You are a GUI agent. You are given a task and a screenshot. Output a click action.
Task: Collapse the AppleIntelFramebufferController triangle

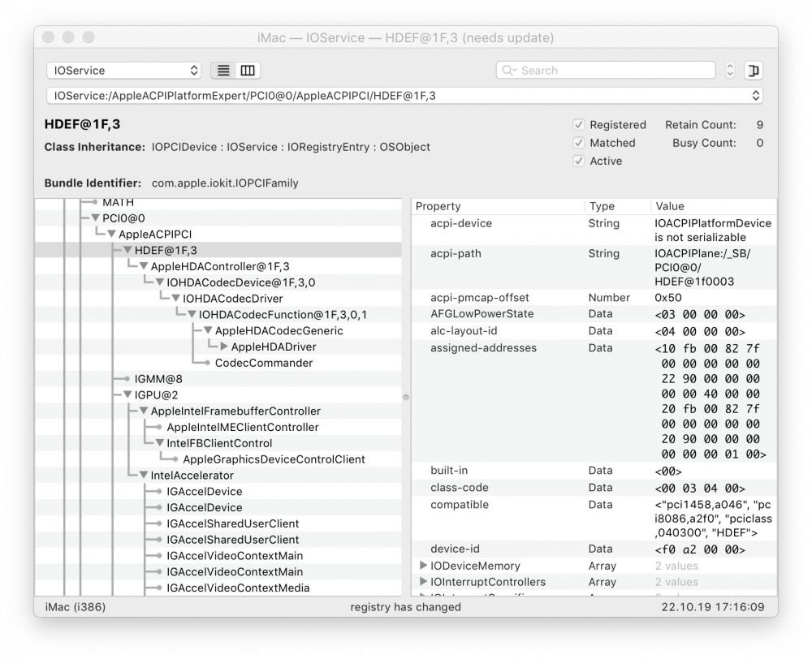pos(144,411)
